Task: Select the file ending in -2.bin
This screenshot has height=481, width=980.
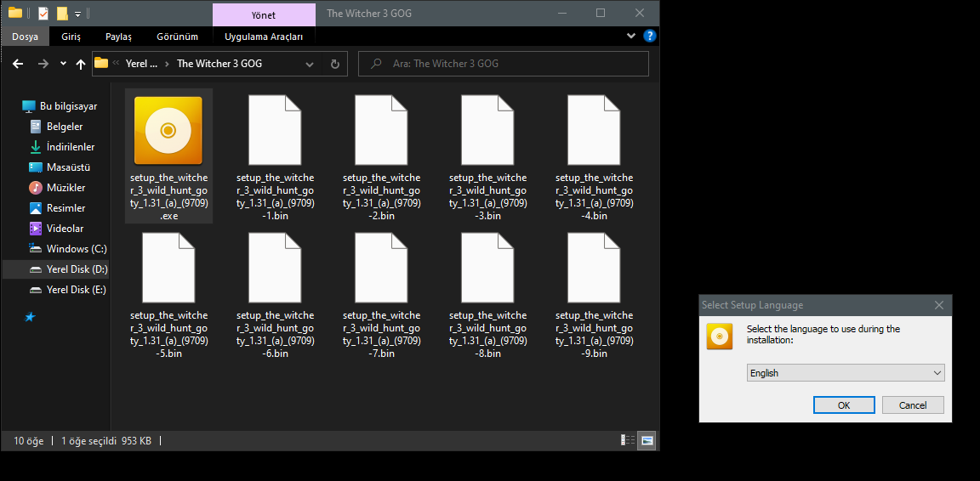Action: pyautogui.click(x=381, y=131)
